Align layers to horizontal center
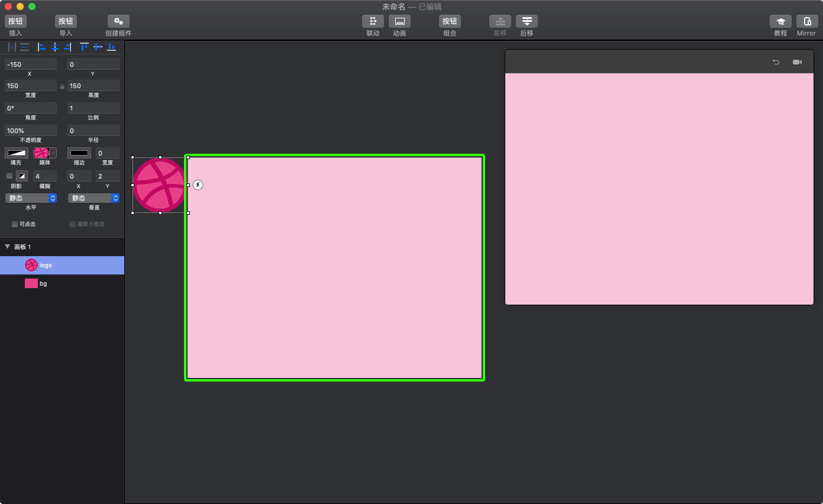The height and width of the screenshot is (504, 823). tap(54, 47)
